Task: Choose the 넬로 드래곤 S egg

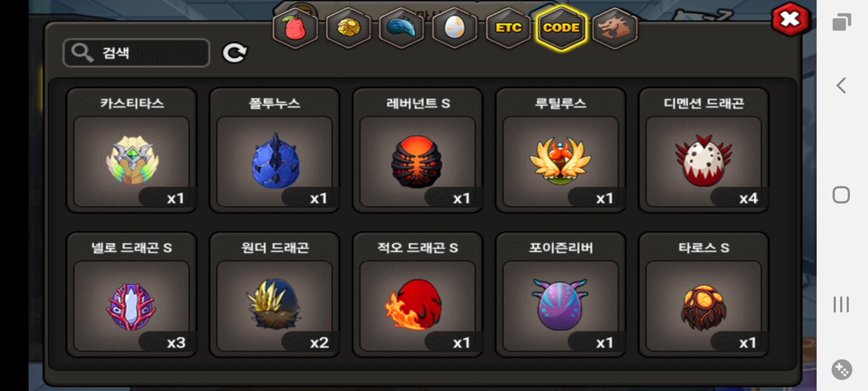Action: coord(131,295)
